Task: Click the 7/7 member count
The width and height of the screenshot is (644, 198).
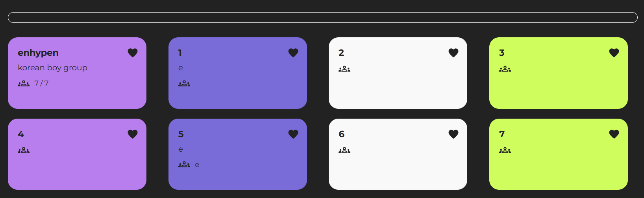Action: pos(41,83)
